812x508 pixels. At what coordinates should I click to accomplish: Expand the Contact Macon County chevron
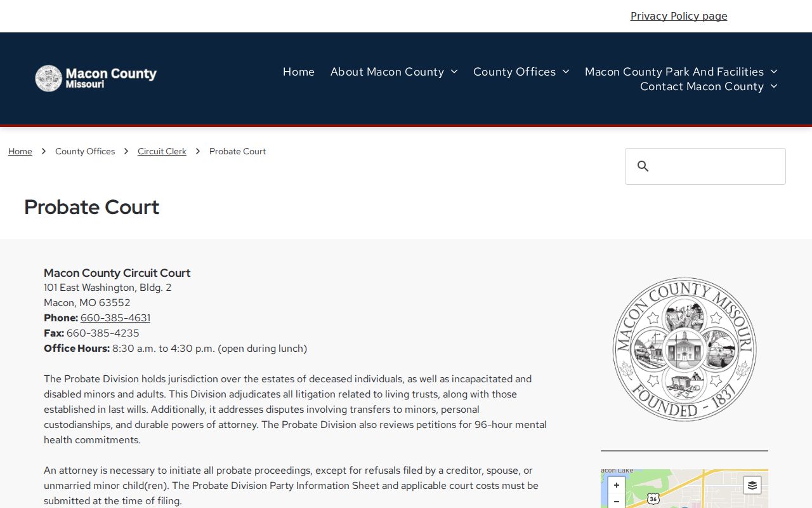(x=774, y=86)
